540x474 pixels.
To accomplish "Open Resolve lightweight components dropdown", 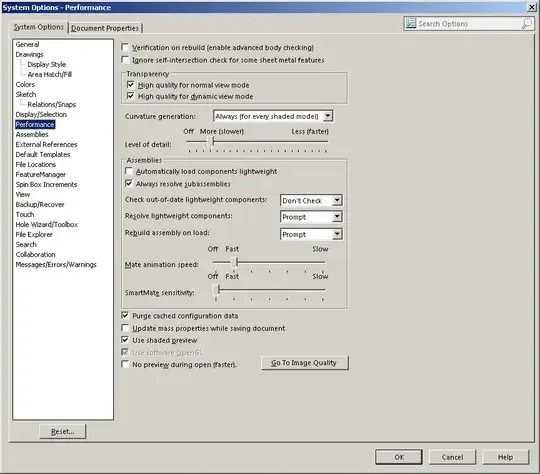I will click(337, 217).
